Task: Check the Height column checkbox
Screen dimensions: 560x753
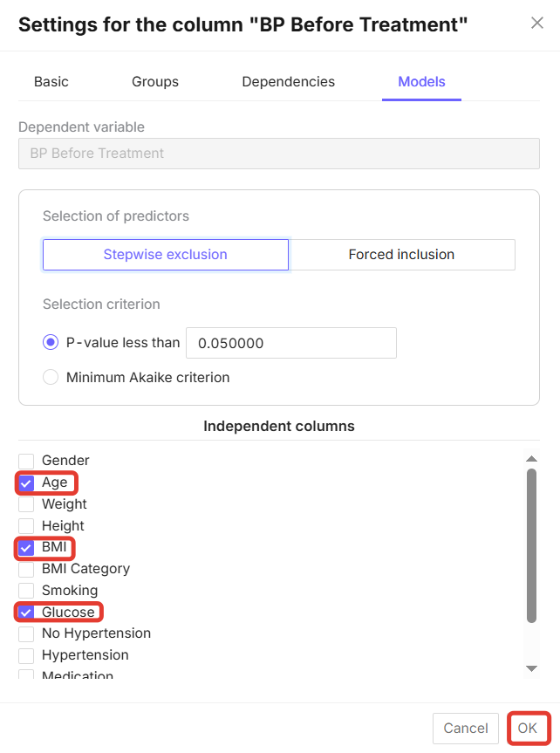Action: point(26,526)
